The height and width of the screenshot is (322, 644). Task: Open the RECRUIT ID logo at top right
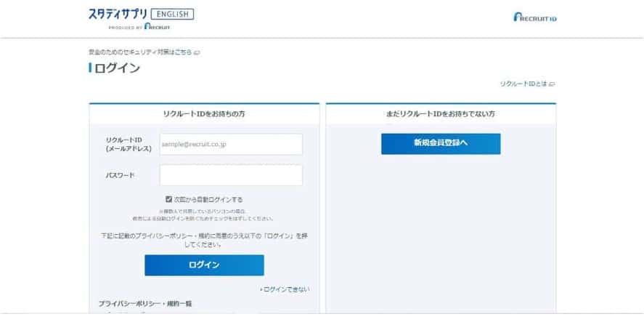coord(534,17)
